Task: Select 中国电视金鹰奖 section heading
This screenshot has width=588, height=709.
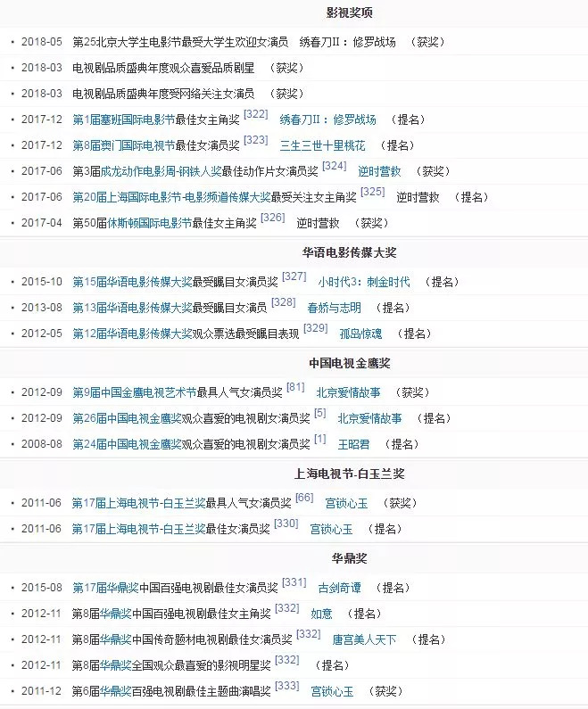Action: tap(349, 363)
